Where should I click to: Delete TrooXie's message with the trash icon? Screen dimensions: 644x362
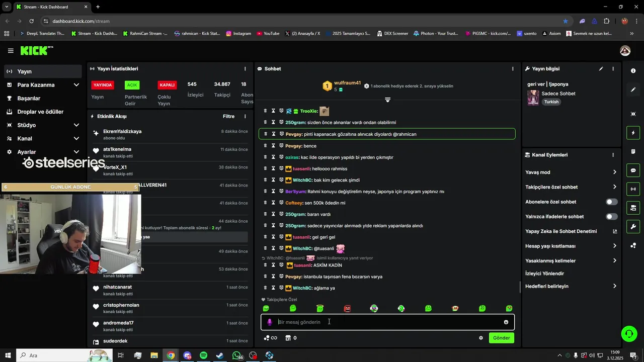click(x=266, y=111)
